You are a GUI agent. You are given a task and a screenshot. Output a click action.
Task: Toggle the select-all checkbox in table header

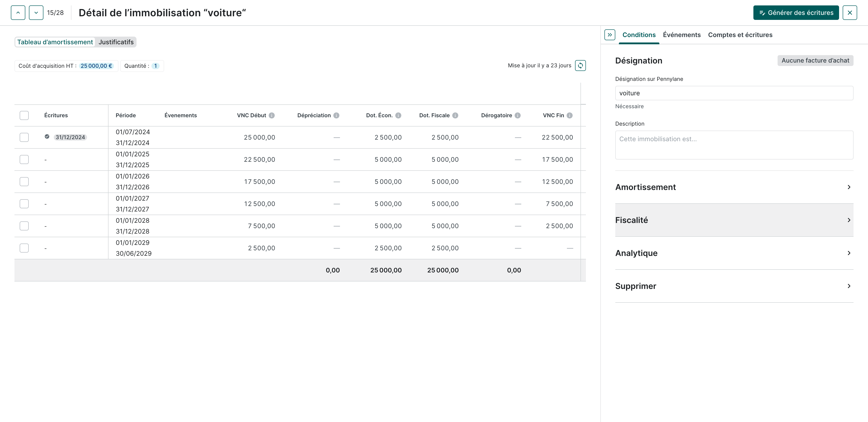pyautogui.click(x=24, y=115)
